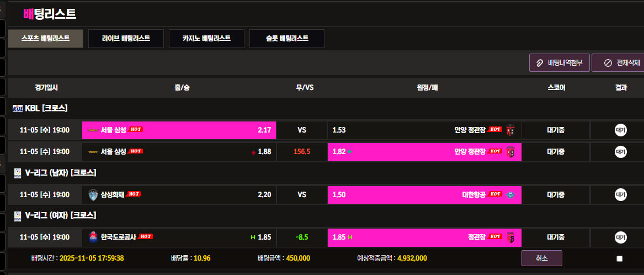Click the 대기 status badge in the 한국도로공사 row
The height and width of the screenshot is (275, 644).
(621, 237)
